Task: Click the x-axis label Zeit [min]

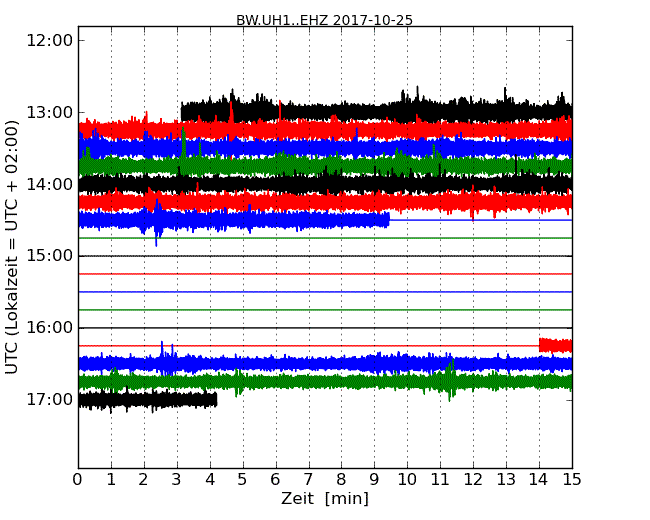Action: pyautogui.click(x=324, y=499)
